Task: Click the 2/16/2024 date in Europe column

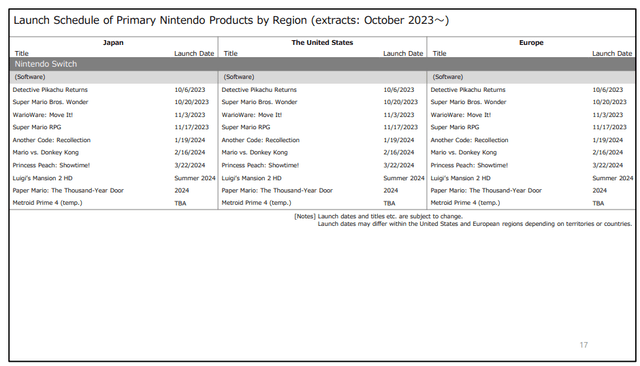Action: (608, 152)
